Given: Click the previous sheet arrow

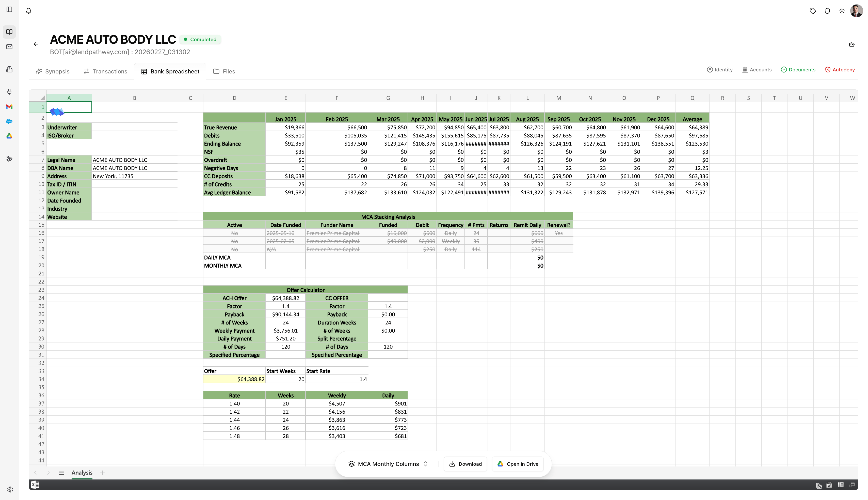Looking at the screenshot, I should pyautogui.click(x=35, y=473).
